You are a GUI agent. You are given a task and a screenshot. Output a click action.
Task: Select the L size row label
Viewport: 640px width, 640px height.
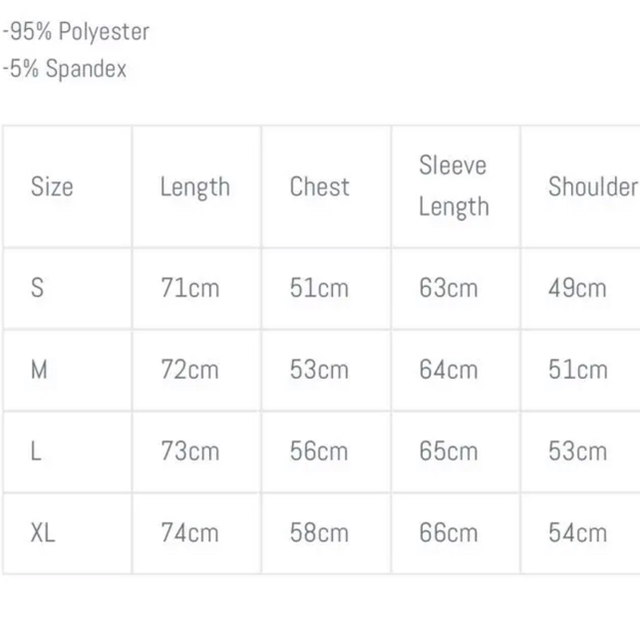36,451
